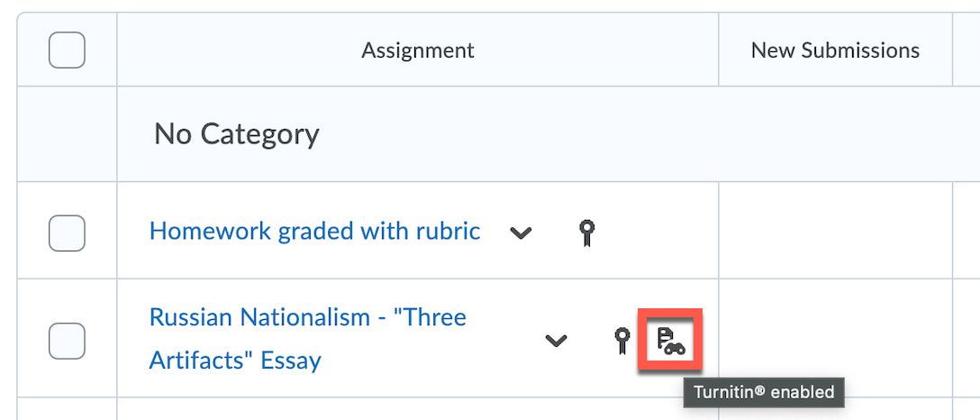980x420 pixels.
Task: Click the empty New Submissions cell in bottom row
Action: point(835,409)
